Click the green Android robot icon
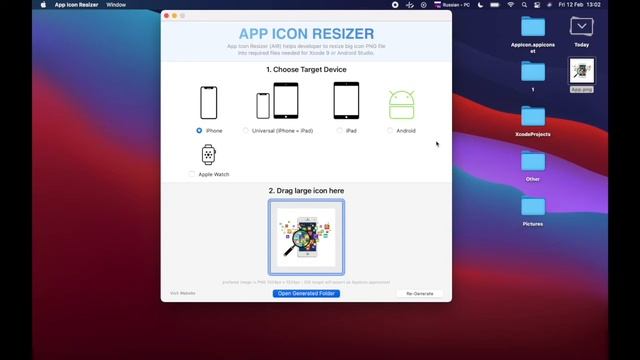Screen dimensions: 640x360 [402, 105]
